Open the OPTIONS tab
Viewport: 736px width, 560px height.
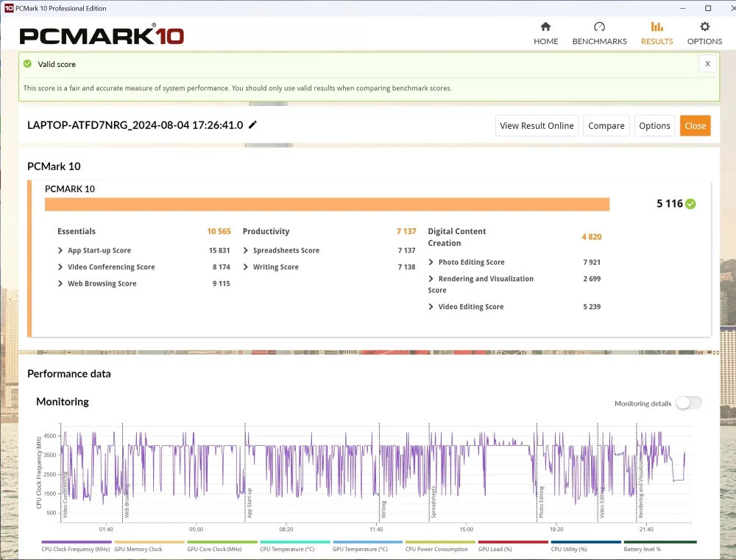pos(704,33)
